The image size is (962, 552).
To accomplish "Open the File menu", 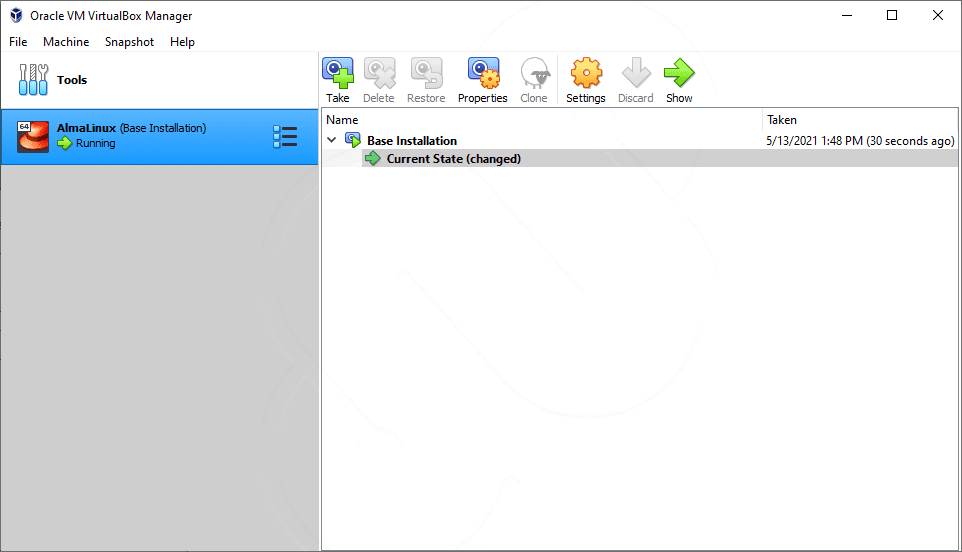I will click(x=18, y=42).
